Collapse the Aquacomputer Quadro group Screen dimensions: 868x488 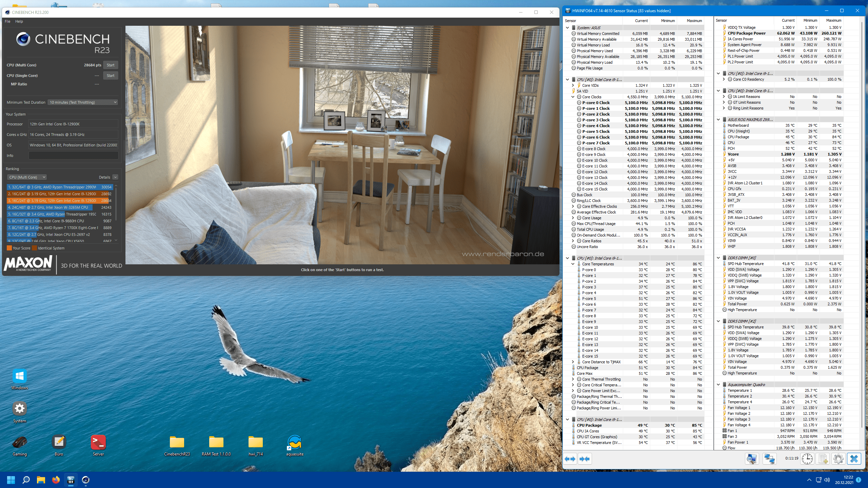tap(718, 385)
